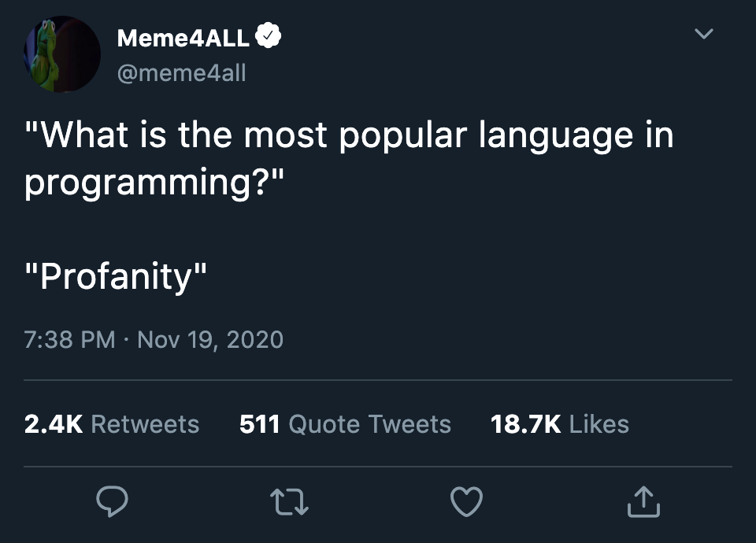Retweet using the arrows icon
Screen dimensions: 756x543
(x=289, y=502)
